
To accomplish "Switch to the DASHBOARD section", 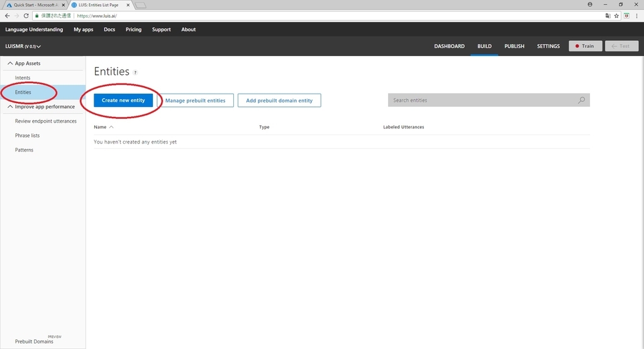I will click(449, 47).
